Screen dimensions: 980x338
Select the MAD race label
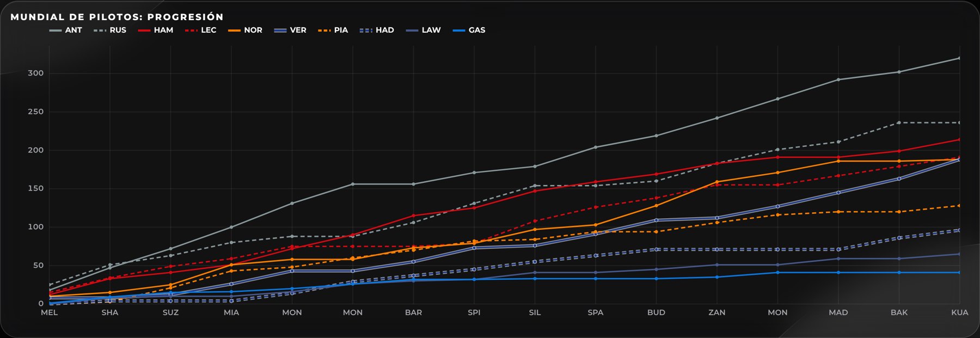pos(838,312)
